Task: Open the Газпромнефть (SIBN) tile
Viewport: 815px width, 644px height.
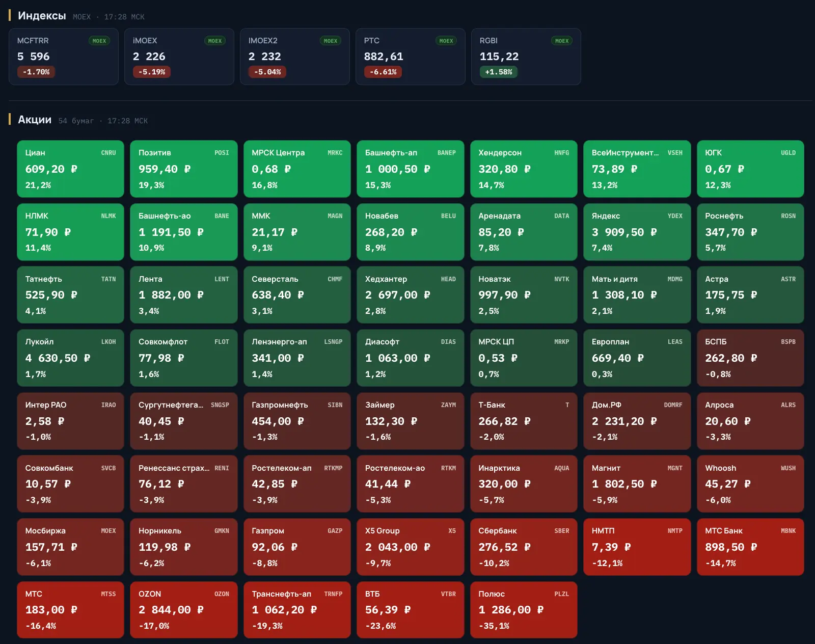Action: tap(297, 421)
